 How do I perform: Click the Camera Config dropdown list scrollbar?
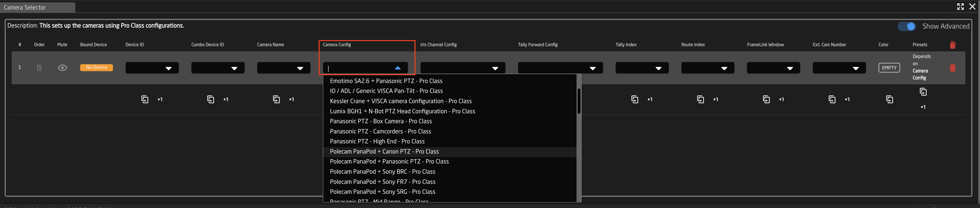579,101
